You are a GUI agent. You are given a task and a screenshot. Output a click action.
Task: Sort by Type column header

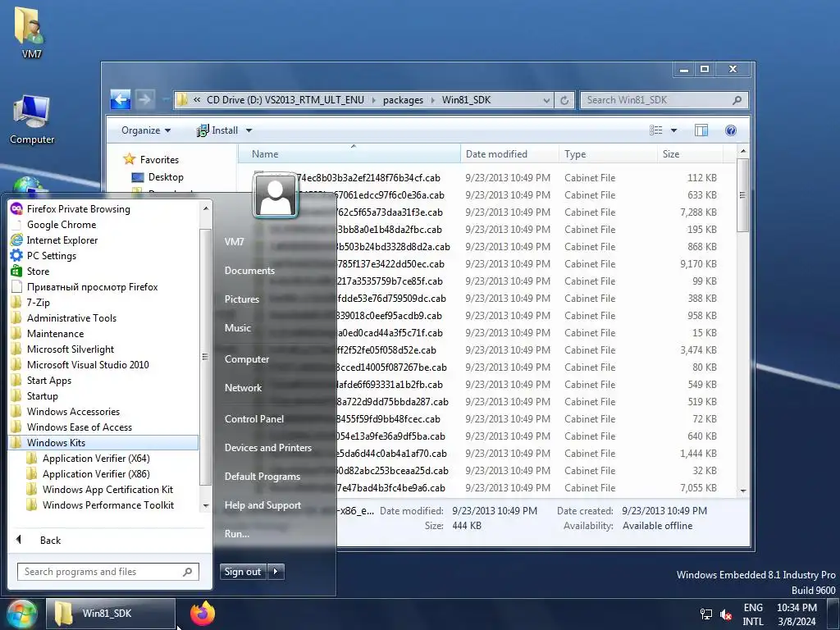coord(608,153)
